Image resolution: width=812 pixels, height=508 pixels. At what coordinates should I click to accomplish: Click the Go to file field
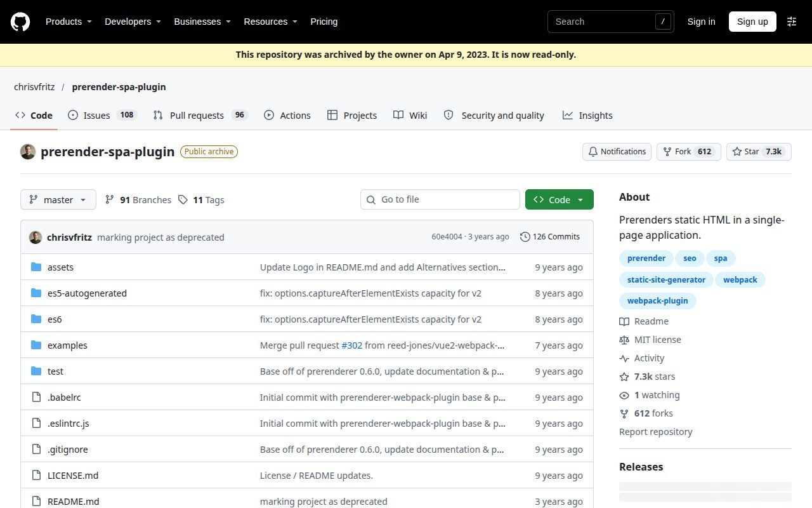point(440,199)
